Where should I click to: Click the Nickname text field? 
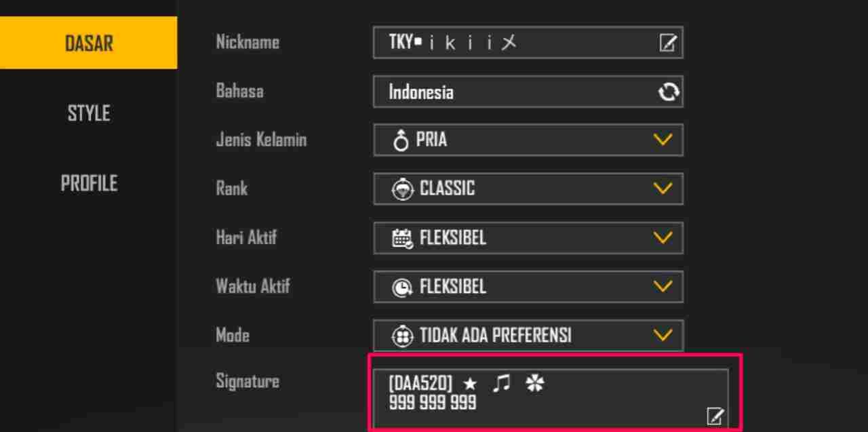click(x=528, y=43)
